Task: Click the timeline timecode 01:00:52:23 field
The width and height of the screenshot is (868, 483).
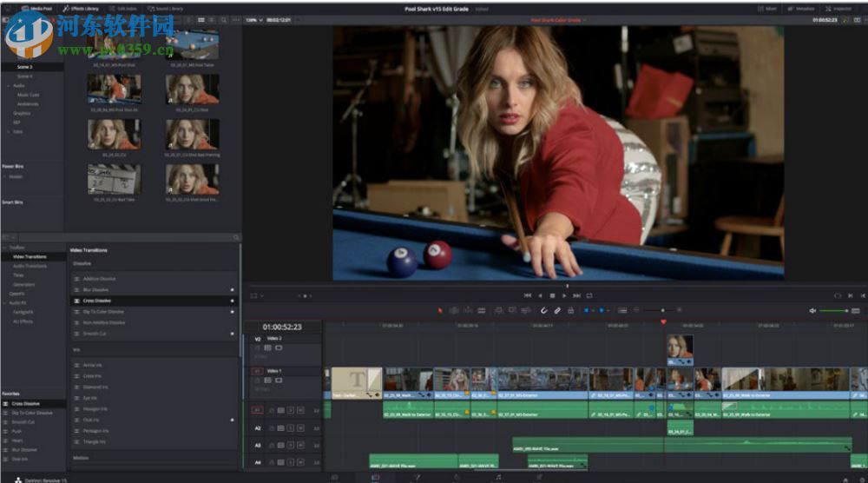Action: pyautogui.click(x=282, y=328)
